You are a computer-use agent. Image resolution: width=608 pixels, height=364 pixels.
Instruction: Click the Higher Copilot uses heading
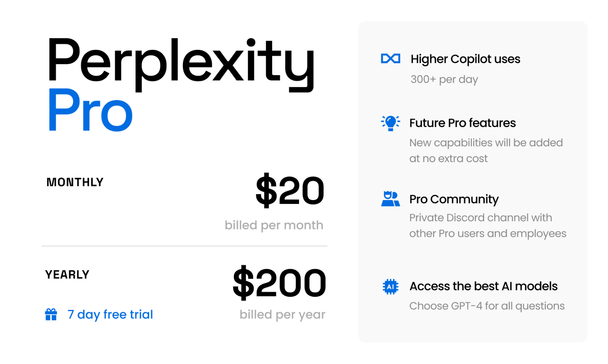[465, 59]
